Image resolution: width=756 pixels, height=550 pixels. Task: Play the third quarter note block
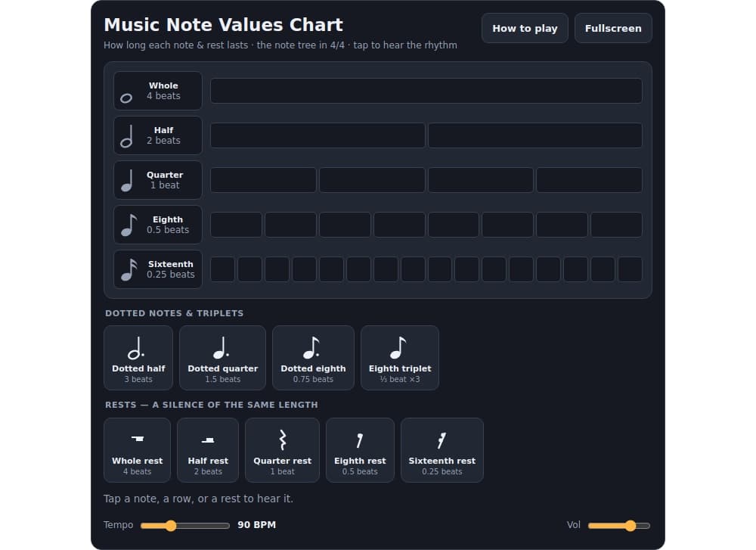pyautogui.click(x=481, y=180)
